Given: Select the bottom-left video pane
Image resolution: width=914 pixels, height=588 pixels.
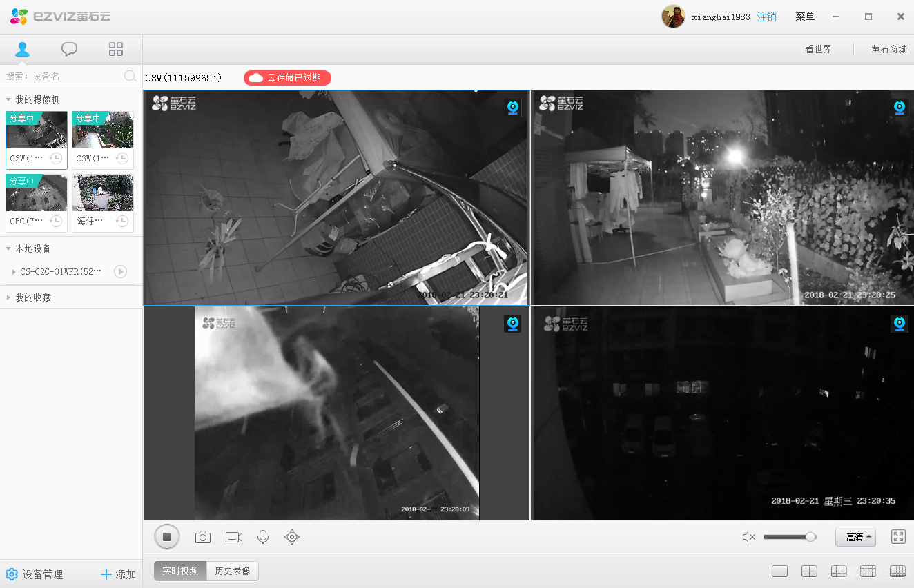Looking at the screenshot, I should (337, 413).
